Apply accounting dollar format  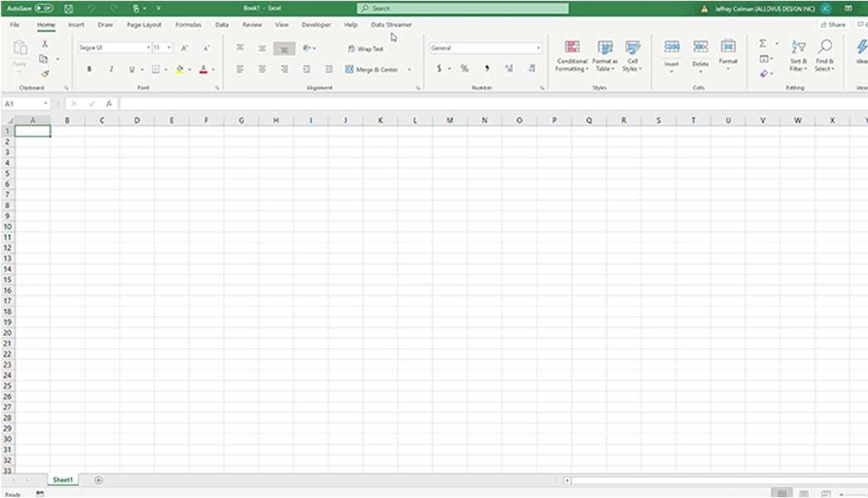pyautogui.click(x=439, y=69)
